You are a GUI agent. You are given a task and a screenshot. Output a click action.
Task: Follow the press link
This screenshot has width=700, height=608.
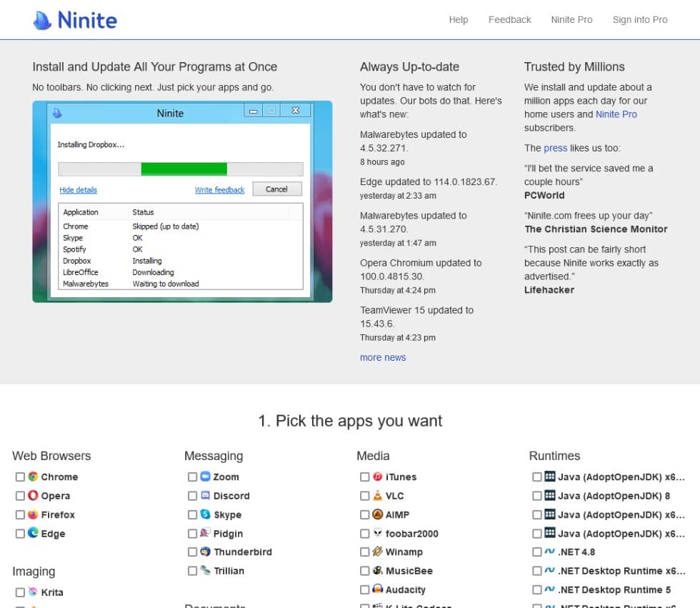point(556,148)
